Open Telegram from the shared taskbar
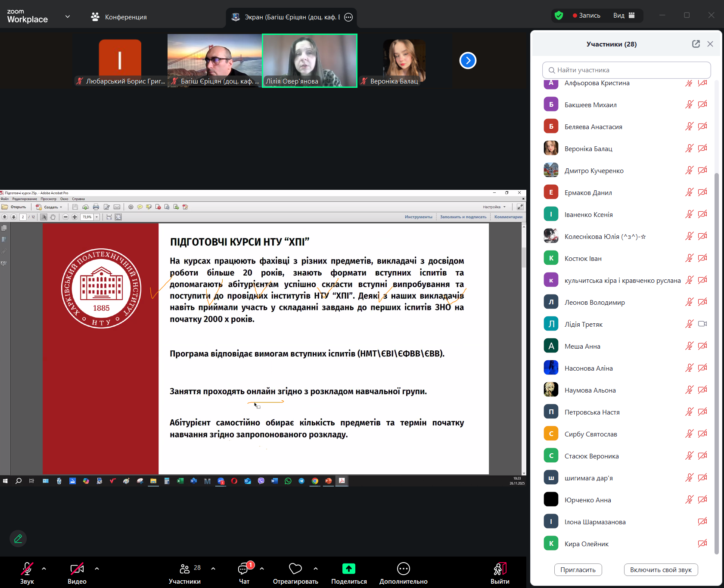The image size is (724, 588). 301,481
